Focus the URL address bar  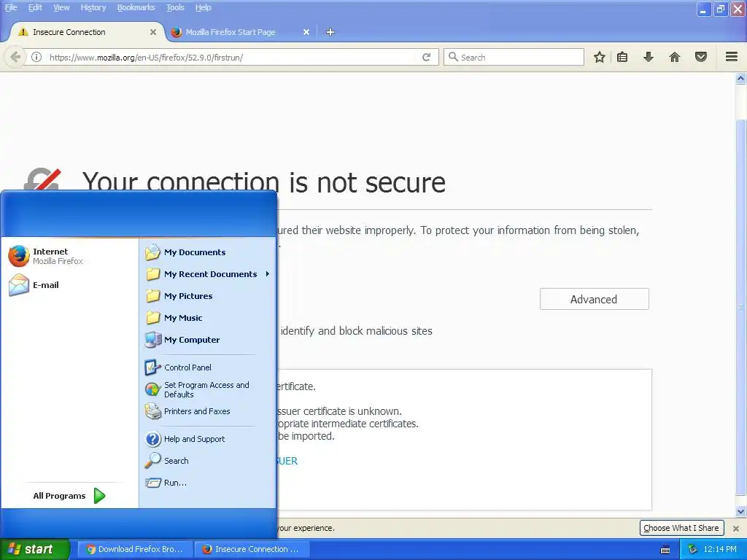click(x=231, y=57)
